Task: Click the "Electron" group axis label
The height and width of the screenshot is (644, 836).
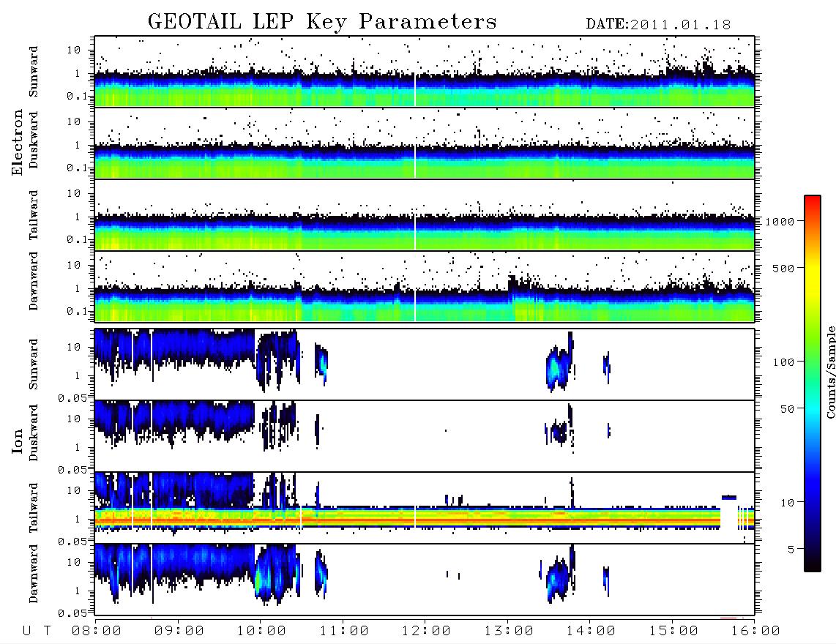Action: point(17,143)
